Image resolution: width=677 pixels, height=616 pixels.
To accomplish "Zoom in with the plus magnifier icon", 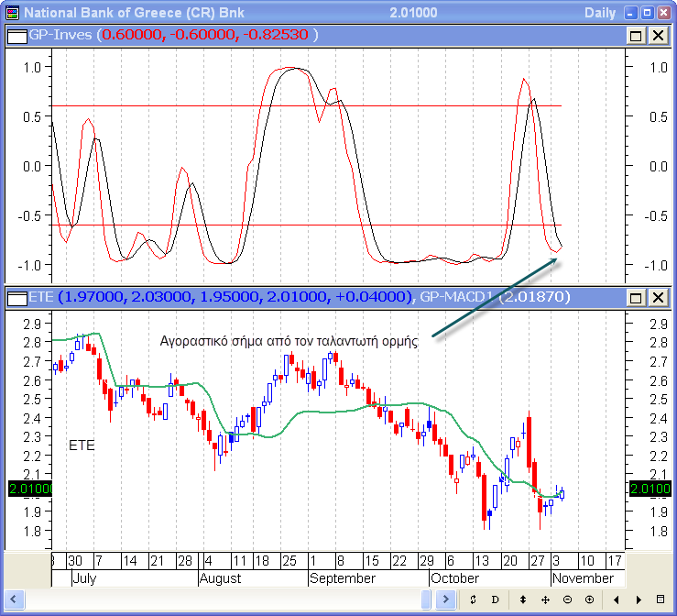I will tap(589, 599).
